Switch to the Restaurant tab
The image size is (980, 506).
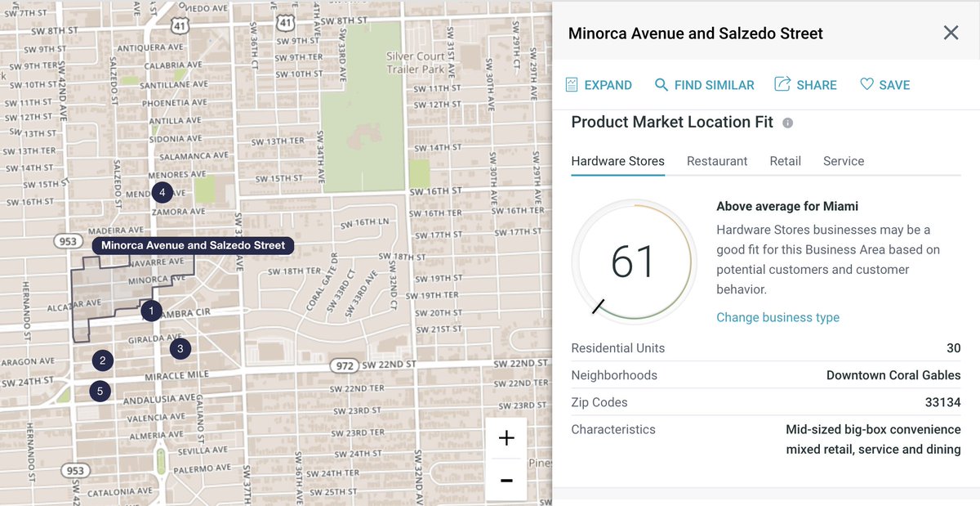click(717, 161)
